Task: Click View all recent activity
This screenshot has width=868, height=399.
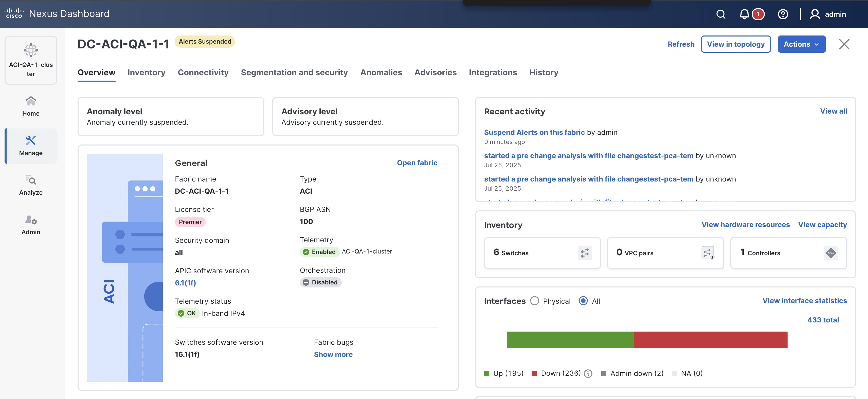Action: tap(833, 111)
